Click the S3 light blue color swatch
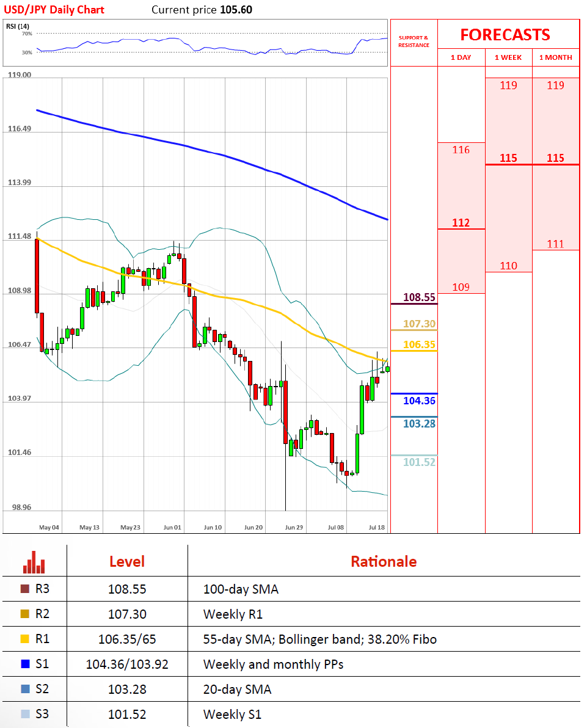 25,714
